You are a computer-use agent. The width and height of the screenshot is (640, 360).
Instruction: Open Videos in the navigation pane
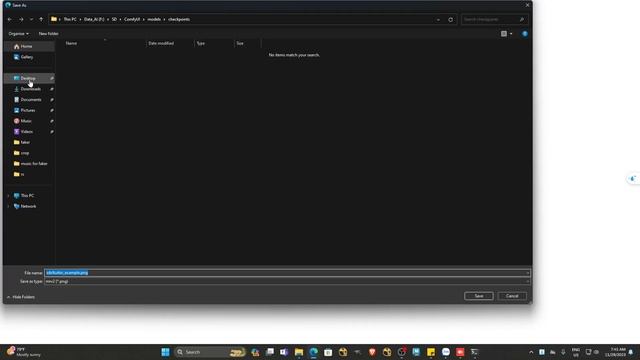(x=27, y=131)
